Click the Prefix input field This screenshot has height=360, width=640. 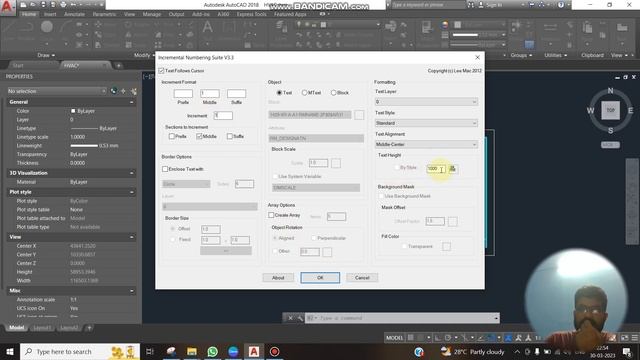(x=183, y=93)
